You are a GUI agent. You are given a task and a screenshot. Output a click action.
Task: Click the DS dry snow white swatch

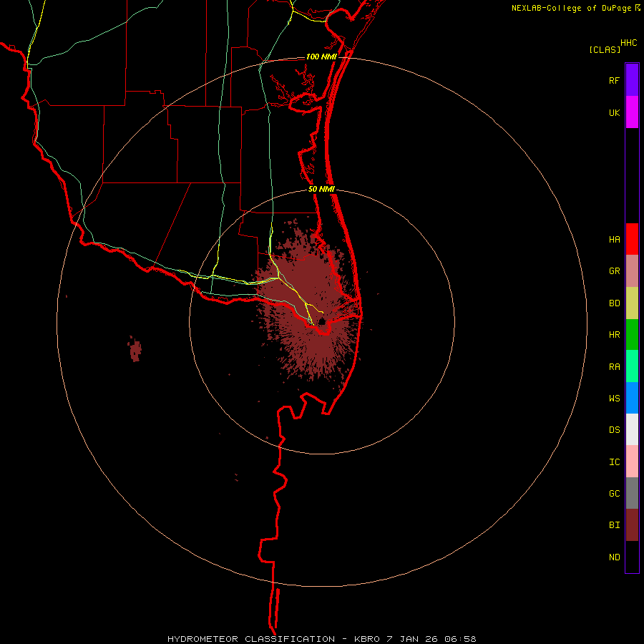[632, 429]
